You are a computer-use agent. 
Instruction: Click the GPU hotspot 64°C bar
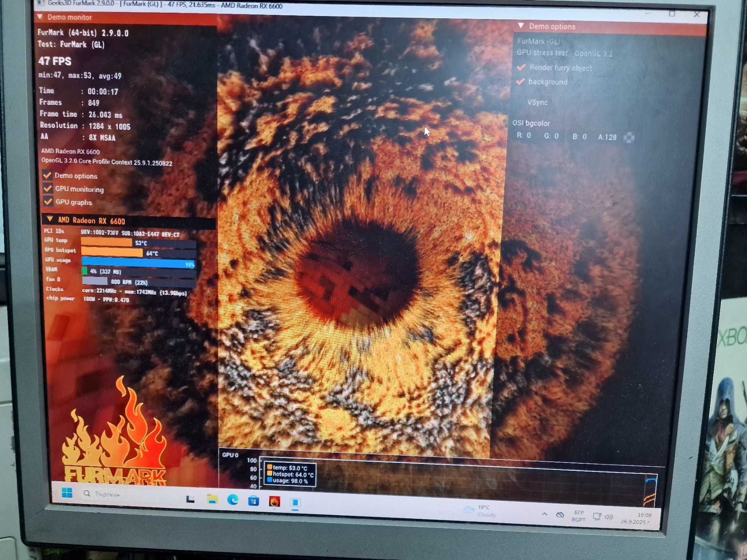pyautogui.click(x=138, y=253)
